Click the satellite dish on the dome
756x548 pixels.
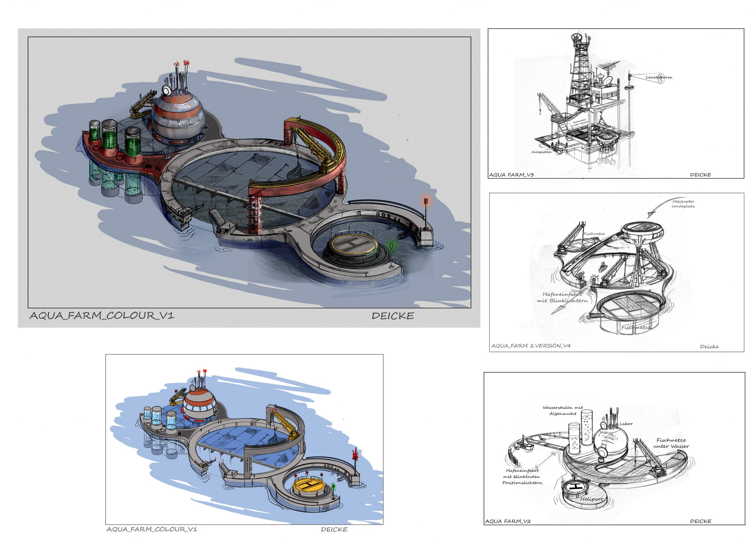[166, 90]
